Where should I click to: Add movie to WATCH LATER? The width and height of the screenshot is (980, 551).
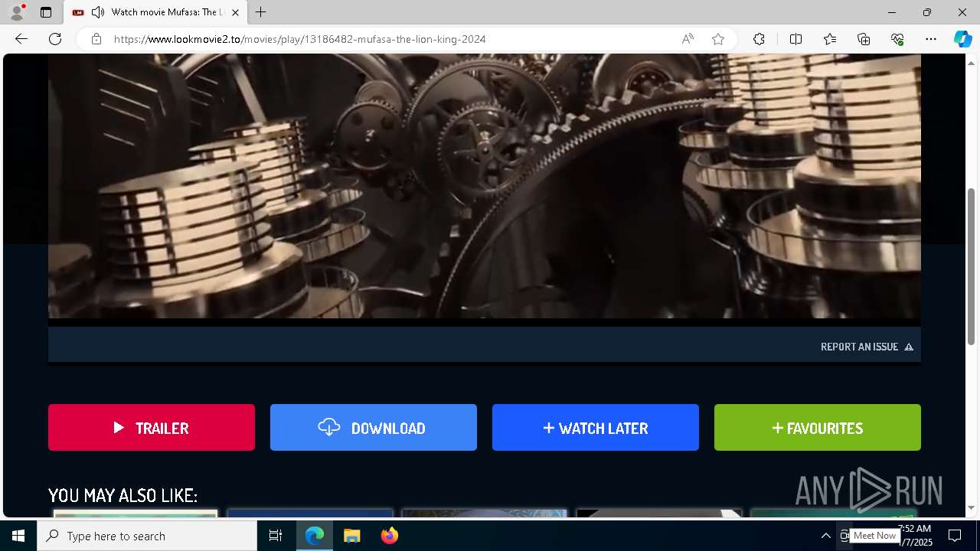tap(596, 428)
